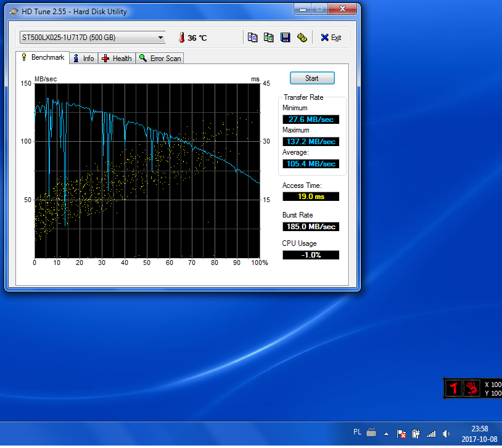502x448 pixels.
Task: Close the HD Tune window
Action: point(342,9)
